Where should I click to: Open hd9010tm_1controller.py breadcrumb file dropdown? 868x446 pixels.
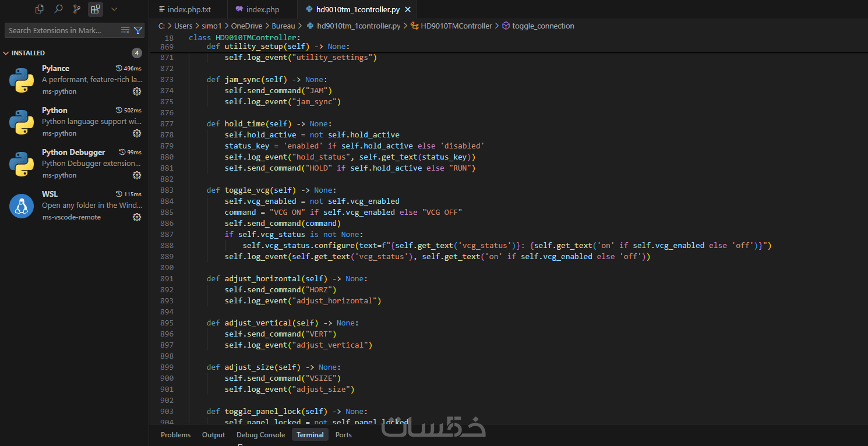pos(354,26)
